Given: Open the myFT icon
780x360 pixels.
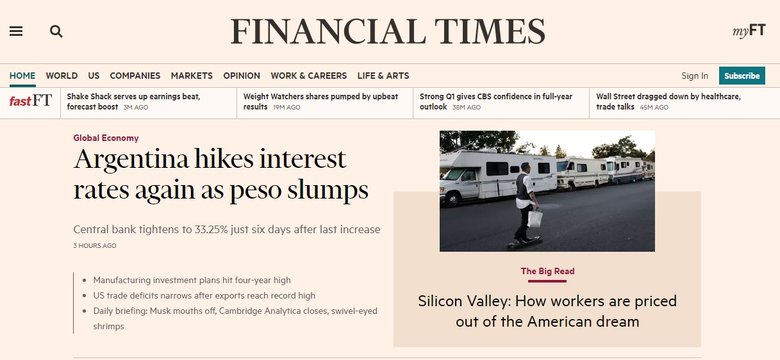Looking at the screenshot, I should click(x=749, y=31).
